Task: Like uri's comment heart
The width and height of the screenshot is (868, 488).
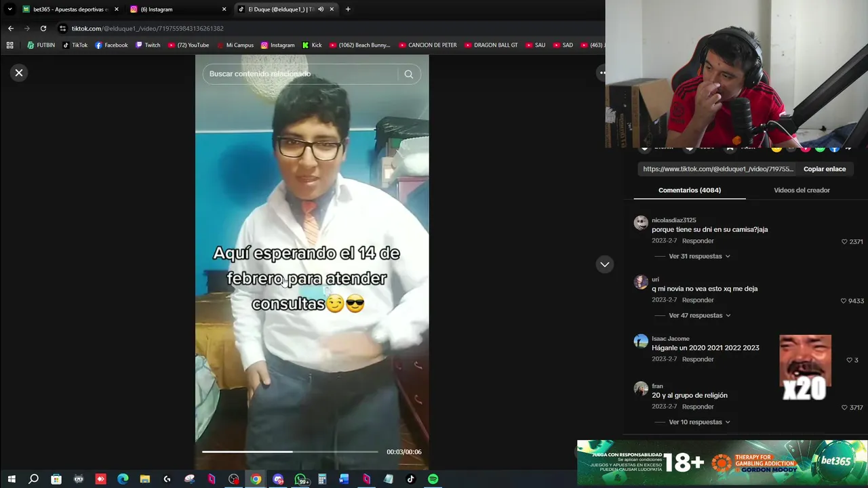Action: [844, 301]
